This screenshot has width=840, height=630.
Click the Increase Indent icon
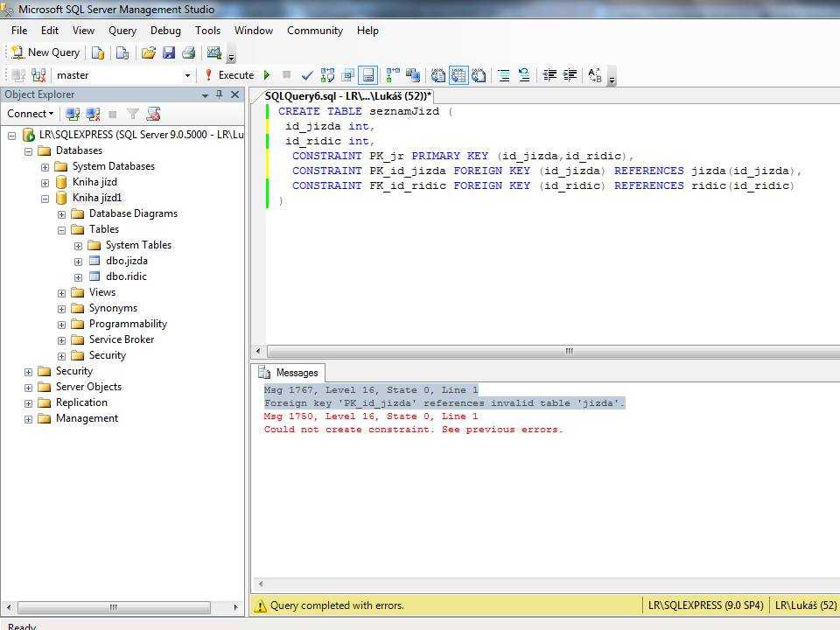570,75
